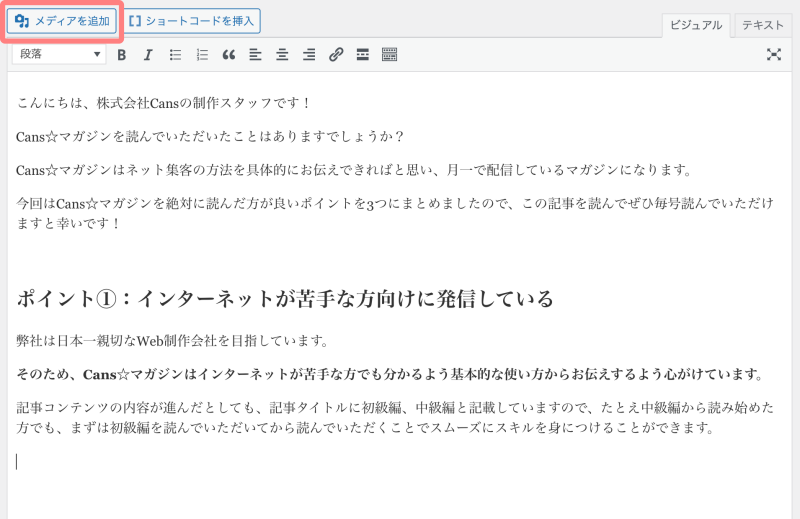Insert a bulleted list

tap(175, 55)
